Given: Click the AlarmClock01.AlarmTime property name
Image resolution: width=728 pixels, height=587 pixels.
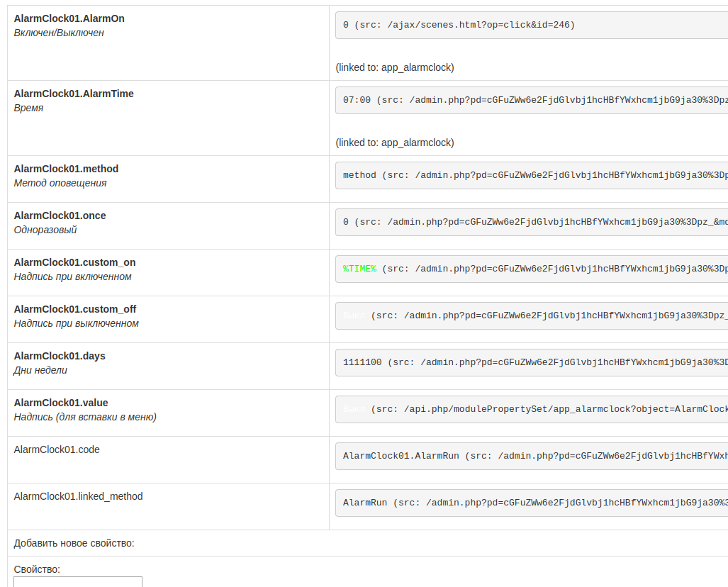Looking at the screenshot, I should pos(74,94).
